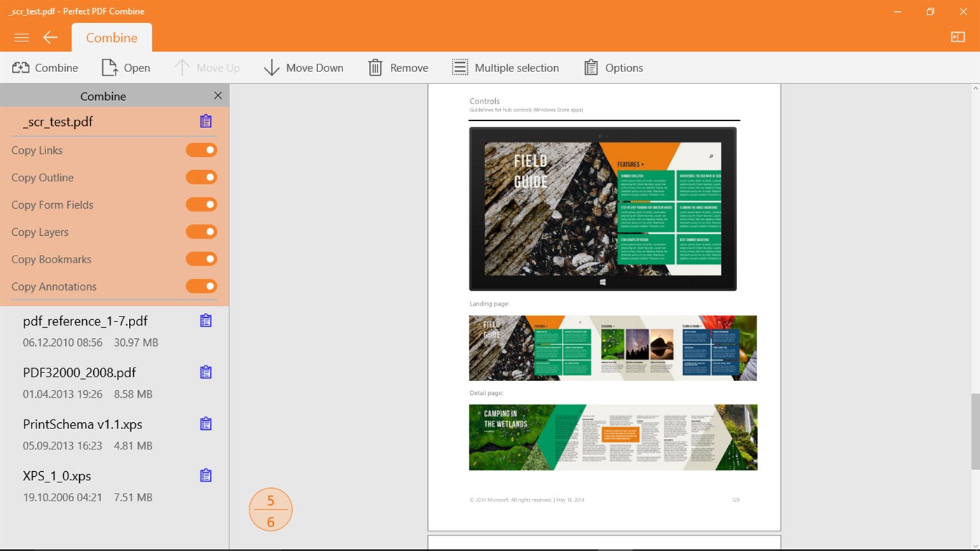Viewport: 980px width, 551px height.
Task: Disable the Copy Bookmarks switch
Action: (x=201, y=258)
